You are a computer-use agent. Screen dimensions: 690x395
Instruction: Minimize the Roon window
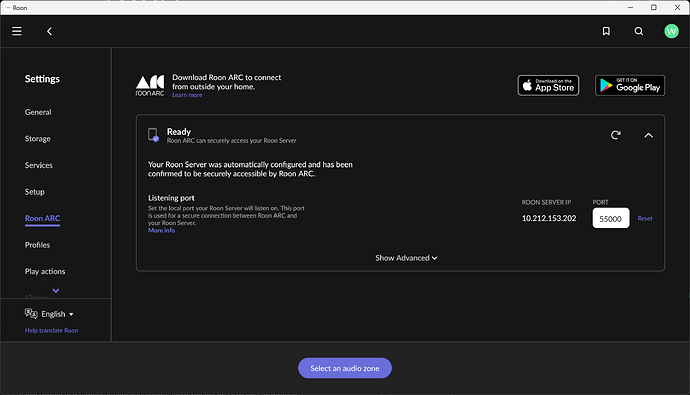point(630,7)
